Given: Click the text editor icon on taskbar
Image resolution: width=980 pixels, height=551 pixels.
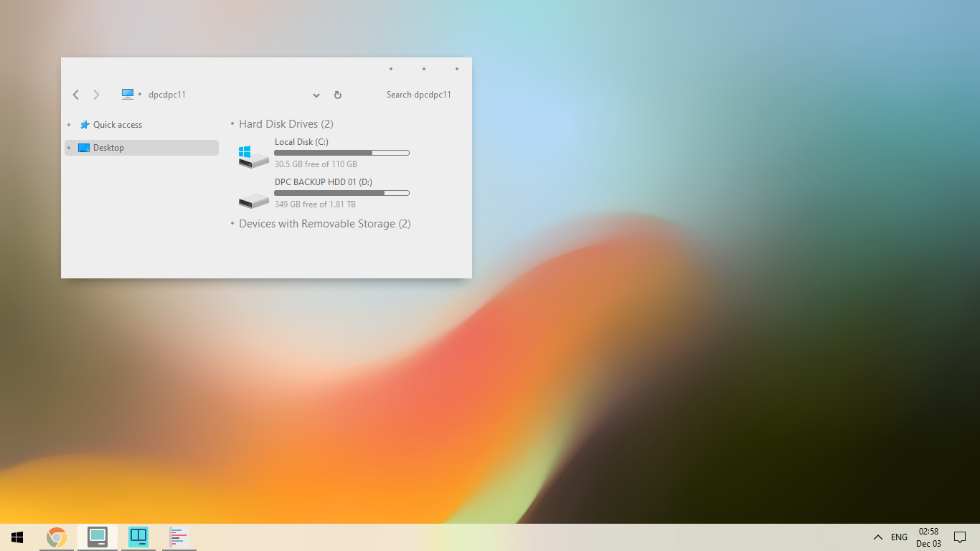Looking at the screenshot, I should coord(178,536).
